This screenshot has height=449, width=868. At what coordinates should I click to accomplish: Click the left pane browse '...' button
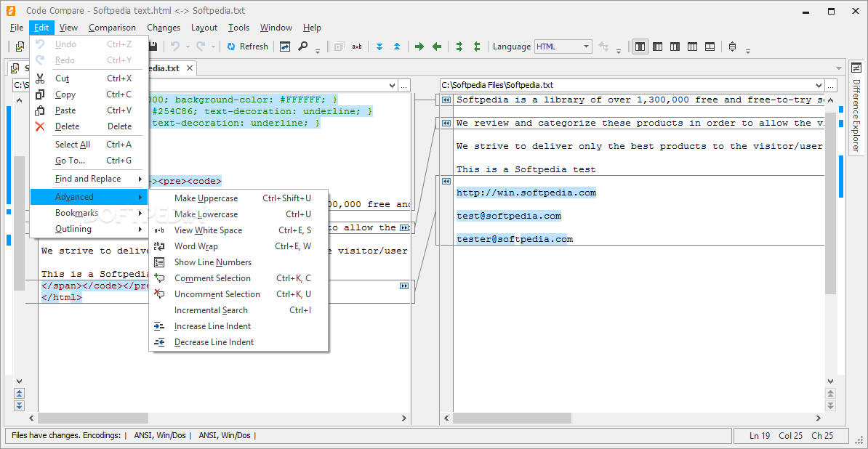click(x=405, y=85)
